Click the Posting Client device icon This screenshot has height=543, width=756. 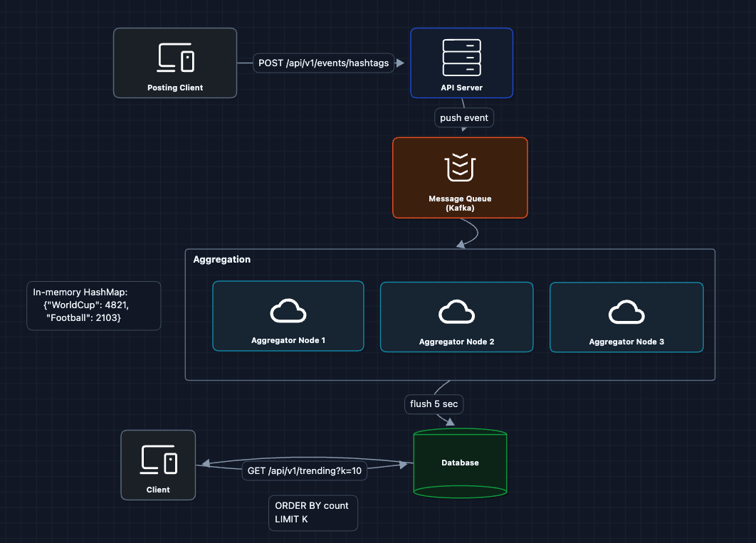pos(175,58)
